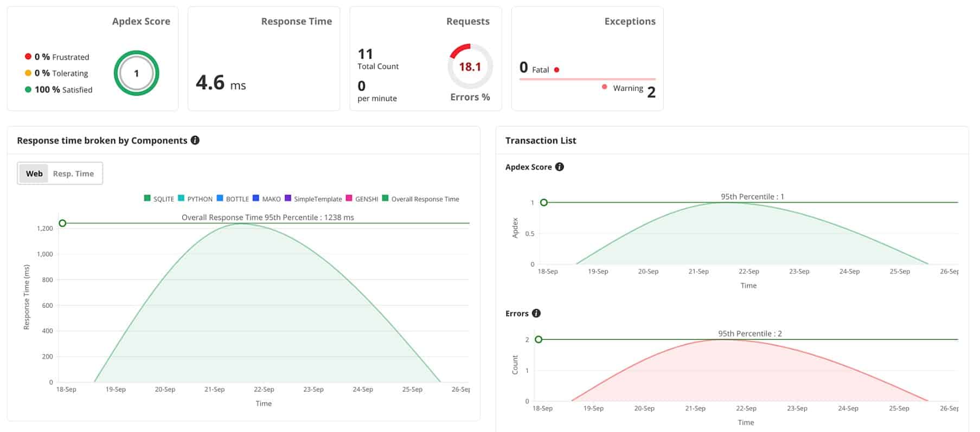Click the Exceptions card title

coord(630,21)
